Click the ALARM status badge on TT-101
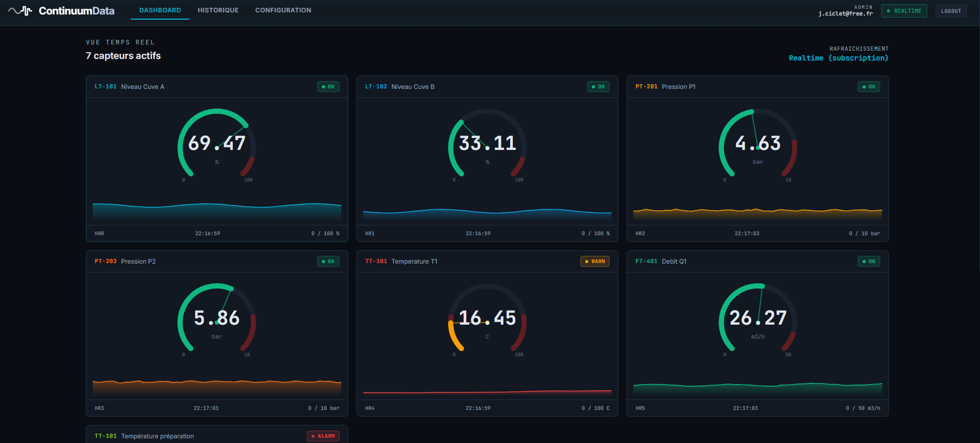Image resolution: width=980 pixels, height=443 pixels. [x=323, y=436]
